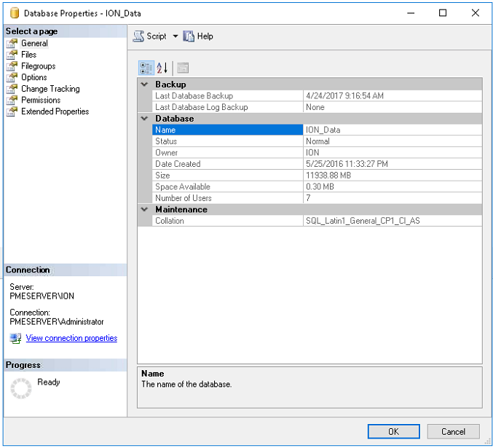Open the Permissions page
Screen dimensions: 493x448
tap(41, 100)
